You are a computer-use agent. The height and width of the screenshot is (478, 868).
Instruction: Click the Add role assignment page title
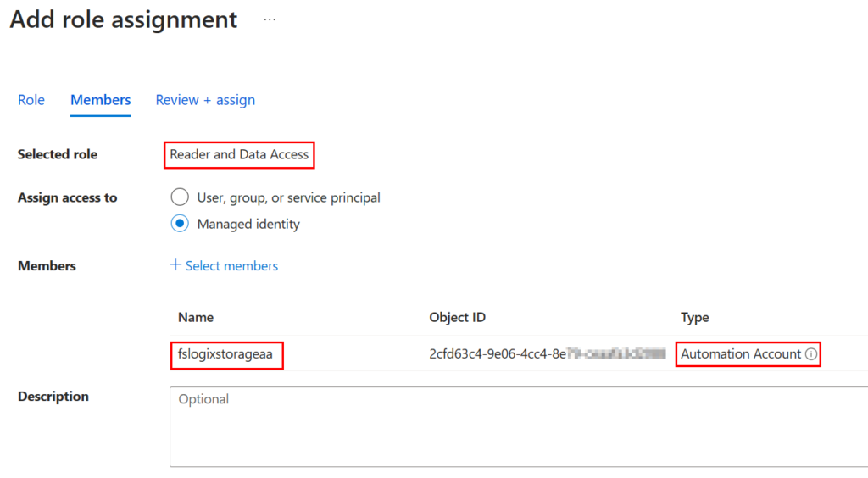click(124, 19)
